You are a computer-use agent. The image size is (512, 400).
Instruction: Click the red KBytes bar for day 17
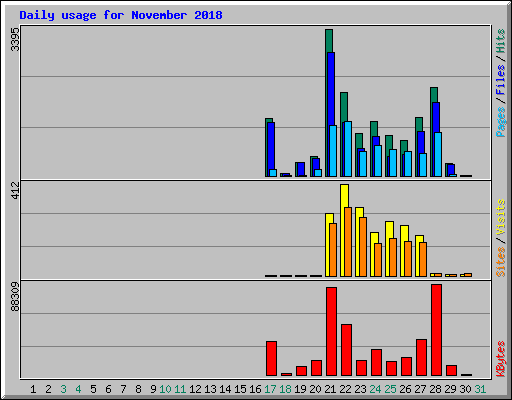(x=271, y=358)
